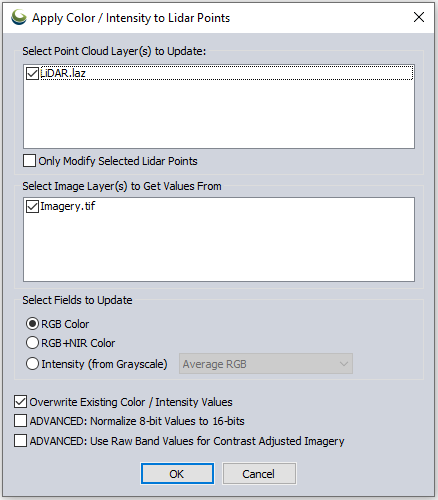Select the RGB+NIR Color radio option
The image size is (438, 500).
click(x=32, y=343)
